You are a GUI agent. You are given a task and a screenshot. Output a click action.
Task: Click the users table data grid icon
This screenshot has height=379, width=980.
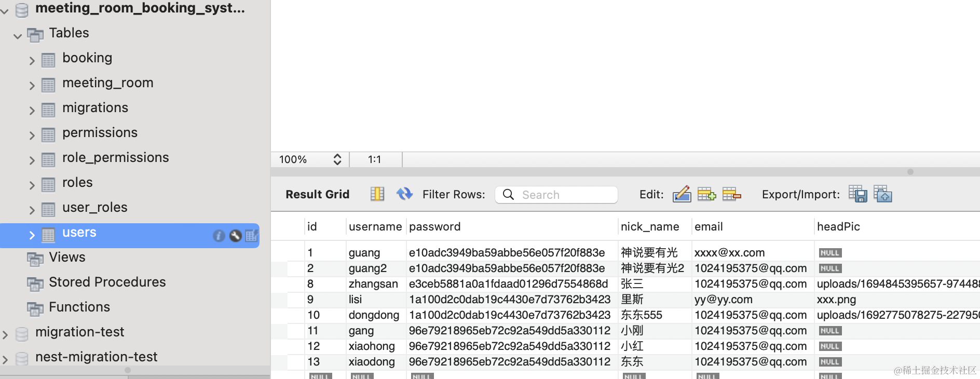click(252, 236)
